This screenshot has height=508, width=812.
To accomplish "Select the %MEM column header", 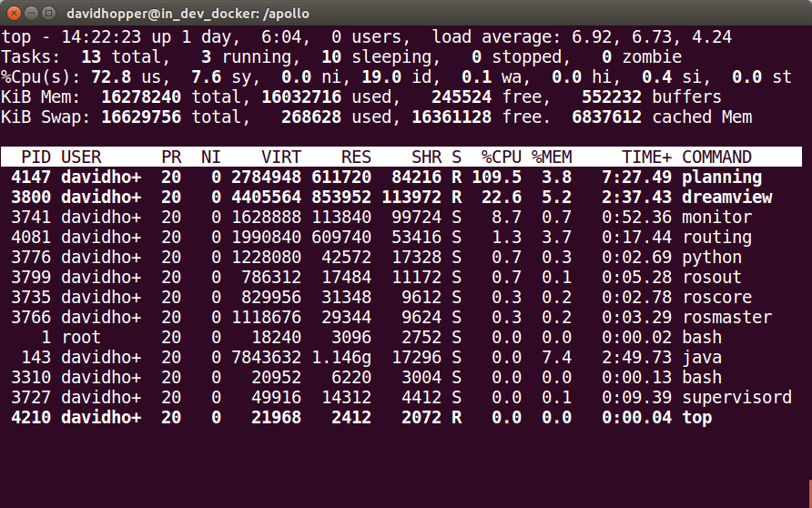I will 552,157.
